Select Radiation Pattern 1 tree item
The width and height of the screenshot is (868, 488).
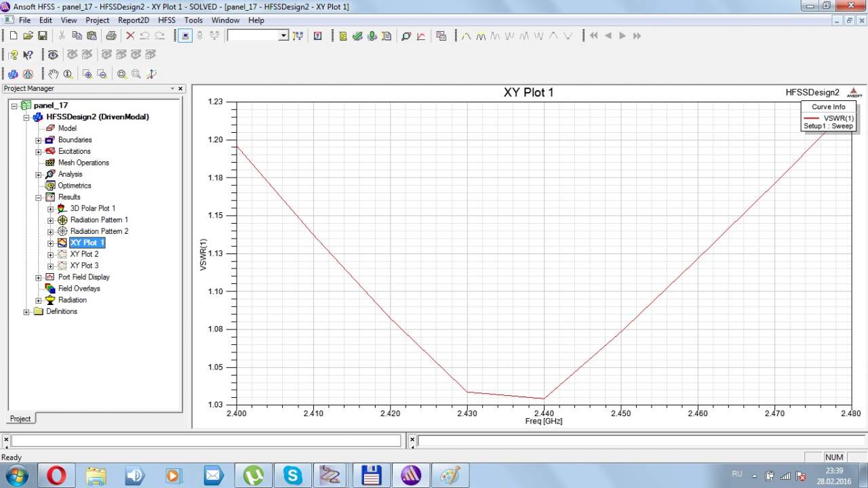[99, 220]
